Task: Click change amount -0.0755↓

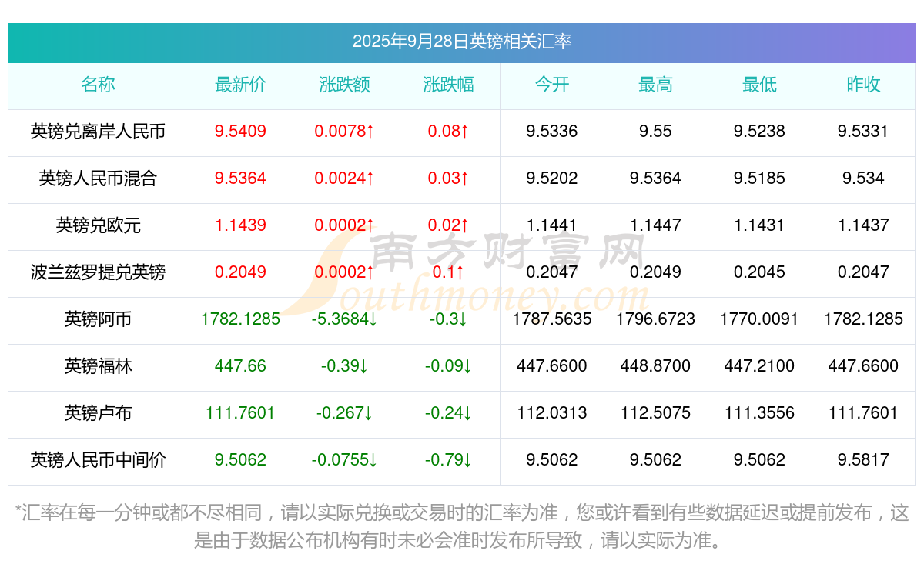Action: pyautogui.click(x=344, y=460)
